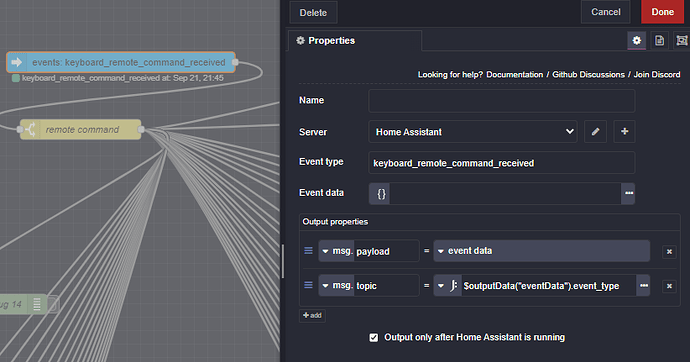The image size is (690, 362).
Task: Remove the msg.topic output property
Action: coord(669,286)
